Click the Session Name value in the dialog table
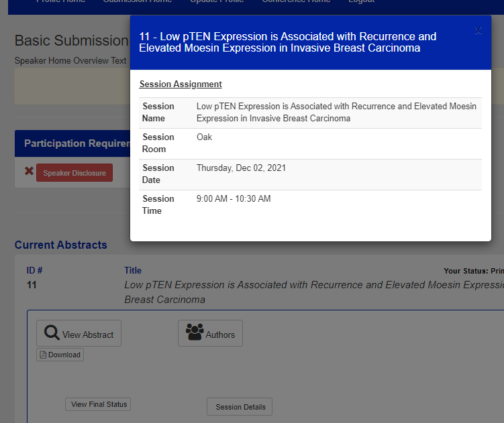 (336, 113)
